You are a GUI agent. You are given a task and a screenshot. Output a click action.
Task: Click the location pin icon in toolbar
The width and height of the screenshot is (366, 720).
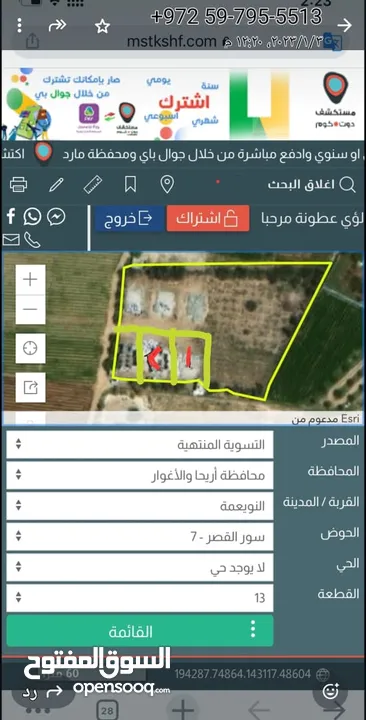(167, 185)
